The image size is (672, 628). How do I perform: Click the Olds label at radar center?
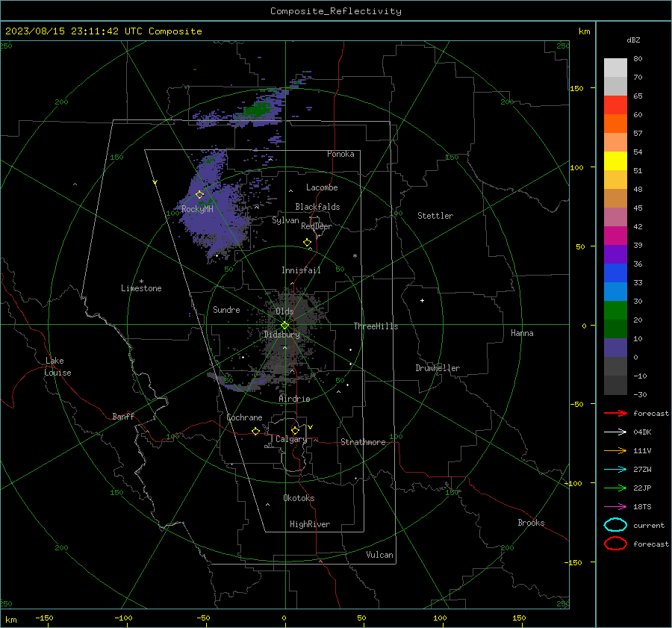click(284, 311)
